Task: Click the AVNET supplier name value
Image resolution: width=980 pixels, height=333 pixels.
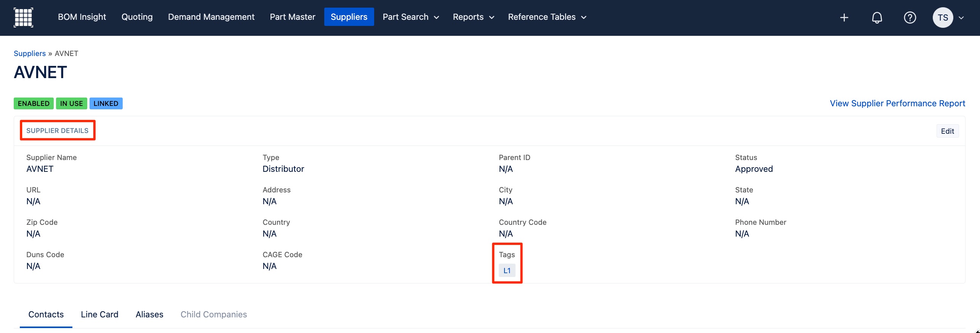Action: pos(40,169)
